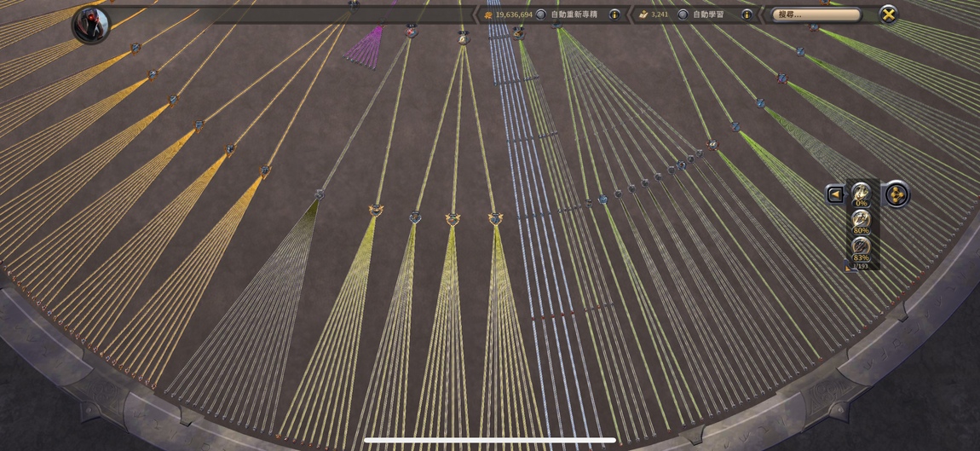
Task: Collapse side panel with the left arrow button
Action: pos(835,194)
